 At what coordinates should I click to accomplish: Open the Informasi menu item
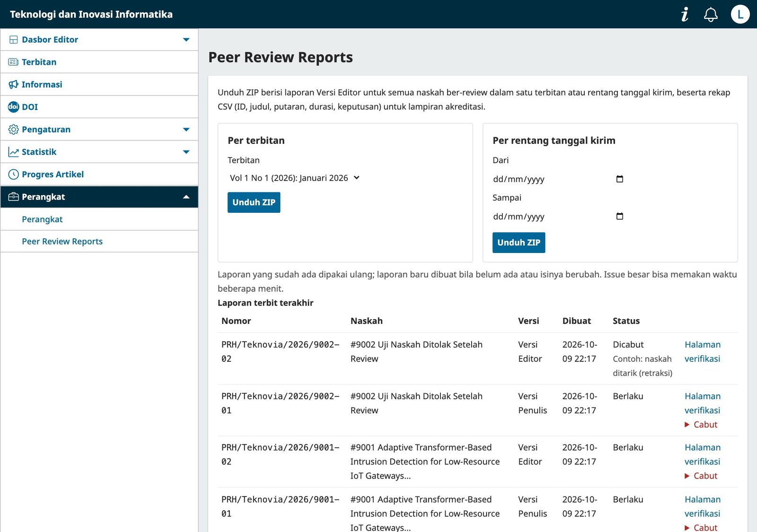point(99,85)
